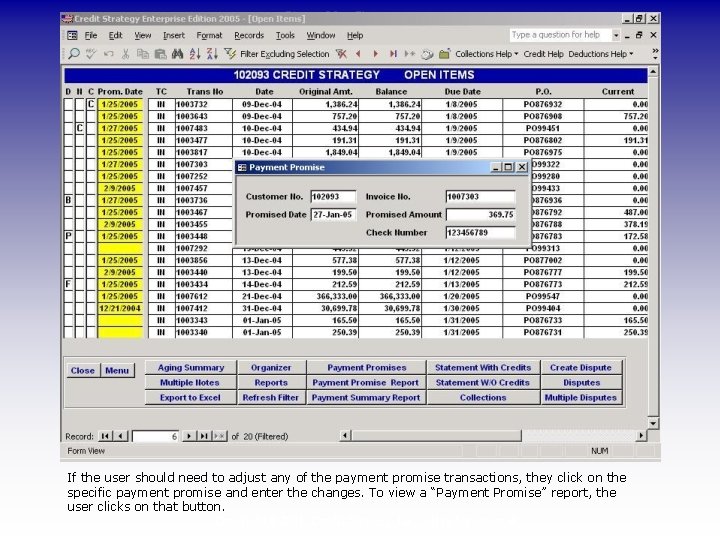This screenshot has width=720, height=540.
Task: Click the Promised Date field 27-Jan-05
Action: coord(333,214)
